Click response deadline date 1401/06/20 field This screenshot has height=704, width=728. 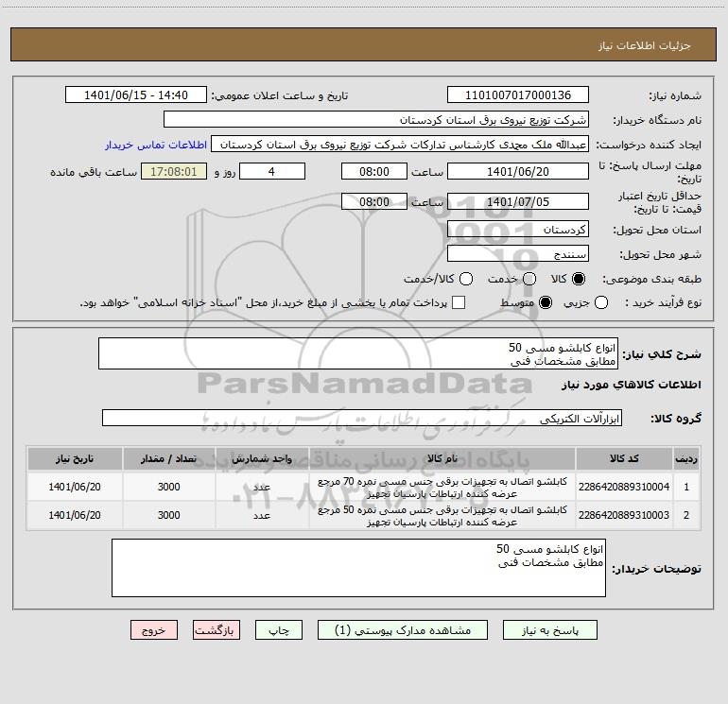[x=518, y=171]
